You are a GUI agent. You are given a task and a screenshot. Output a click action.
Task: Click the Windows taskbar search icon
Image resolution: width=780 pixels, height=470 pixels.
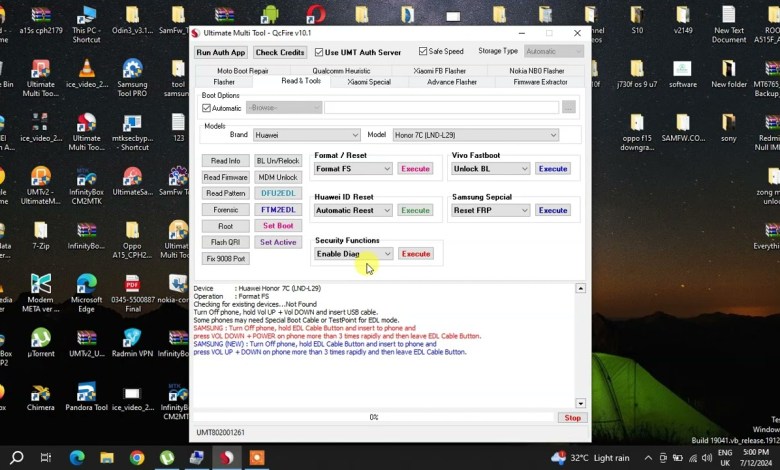pyautogui.click(x=16, y=457)
